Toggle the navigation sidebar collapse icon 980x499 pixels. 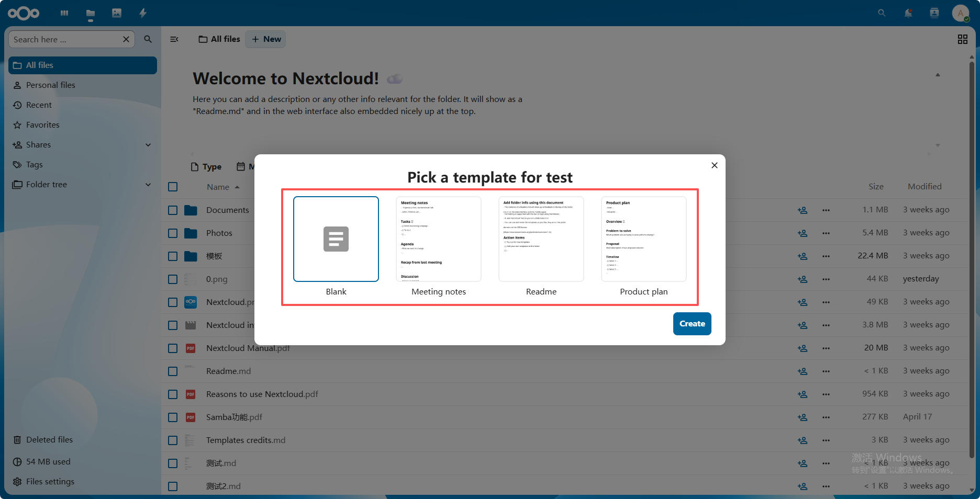click(x=174, y=39)
